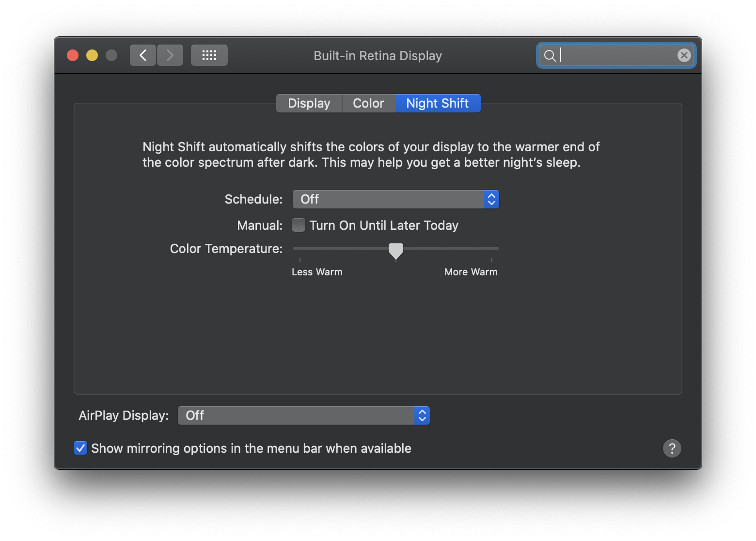
Task: Open help with the question mark button
Action: pyautogui.click(x=672, y=448)
